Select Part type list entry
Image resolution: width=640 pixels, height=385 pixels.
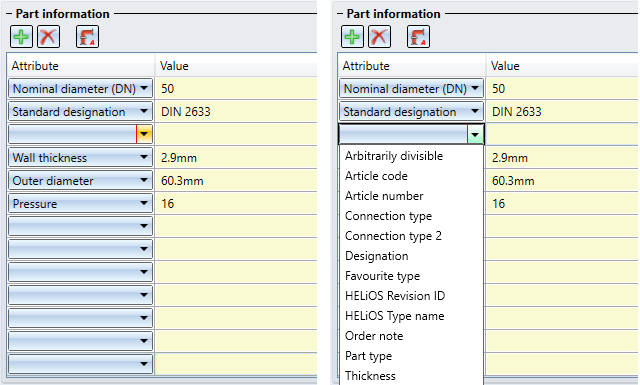(x=368, y=356)
